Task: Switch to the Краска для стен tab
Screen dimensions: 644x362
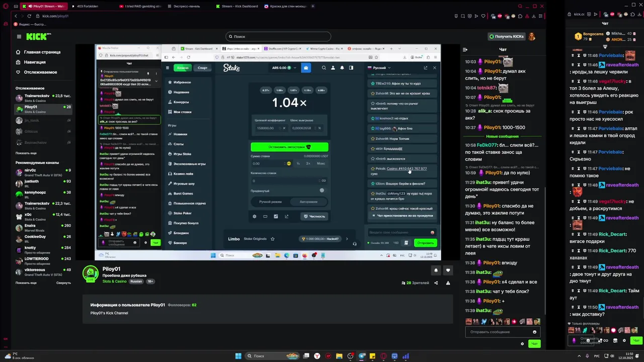Action: 285,6
